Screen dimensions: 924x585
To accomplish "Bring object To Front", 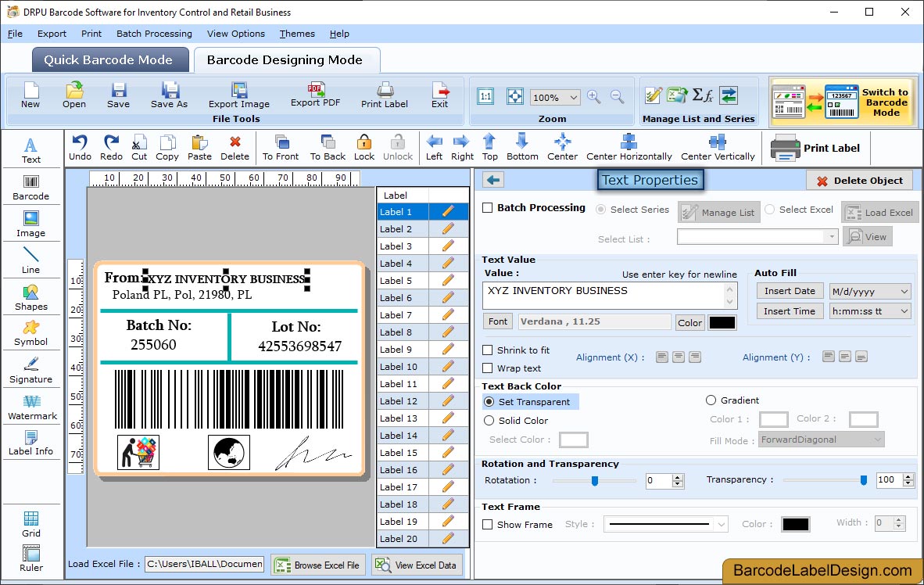I will coord(281,148).
